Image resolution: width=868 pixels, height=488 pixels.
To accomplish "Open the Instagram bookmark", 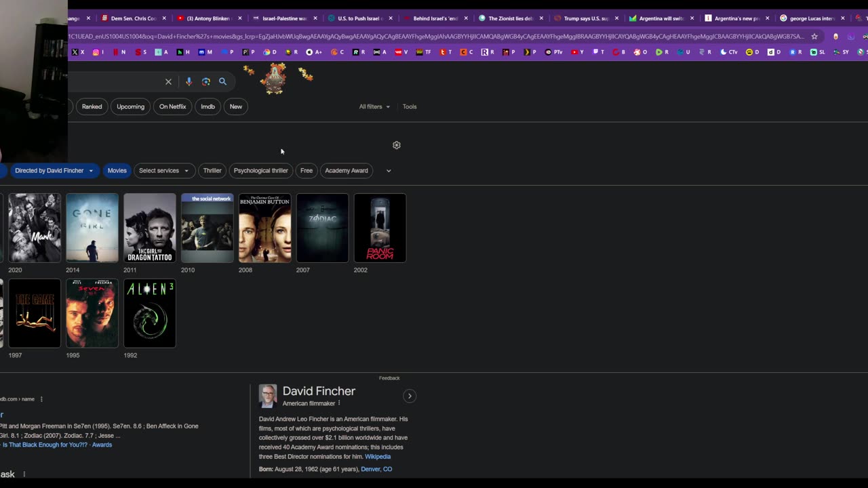I will tap(98, 52).
